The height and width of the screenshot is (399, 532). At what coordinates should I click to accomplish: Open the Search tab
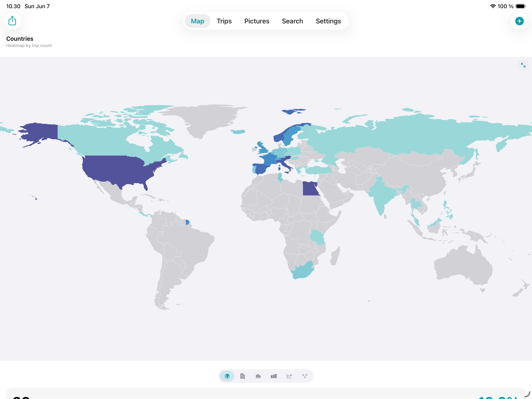click(292, 21)
